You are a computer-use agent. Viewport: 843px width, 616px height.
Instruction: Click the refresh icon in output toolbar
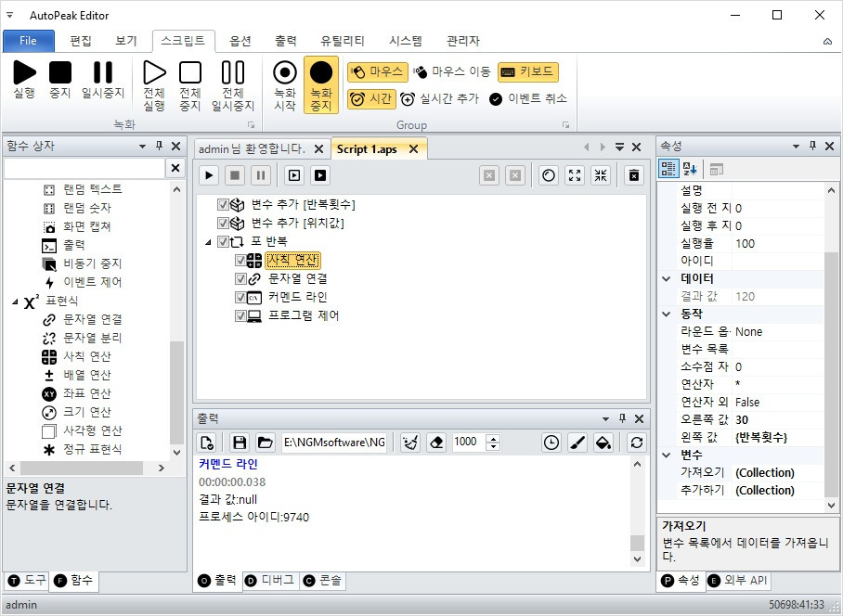click(x=637, y=443)
